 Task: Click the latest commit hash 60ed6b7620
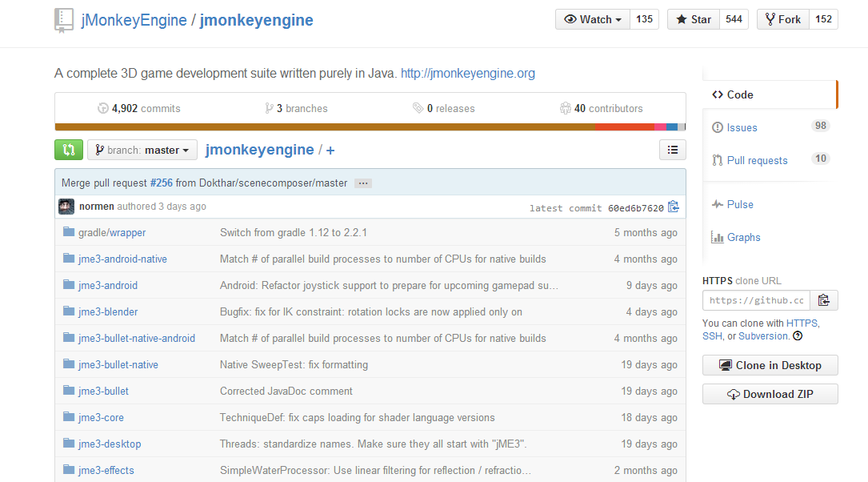click(635, 208)
